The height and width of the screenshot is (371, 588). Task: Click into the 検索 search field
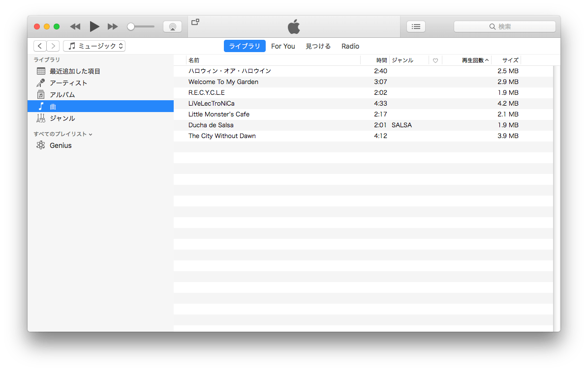tap(505, 27)
